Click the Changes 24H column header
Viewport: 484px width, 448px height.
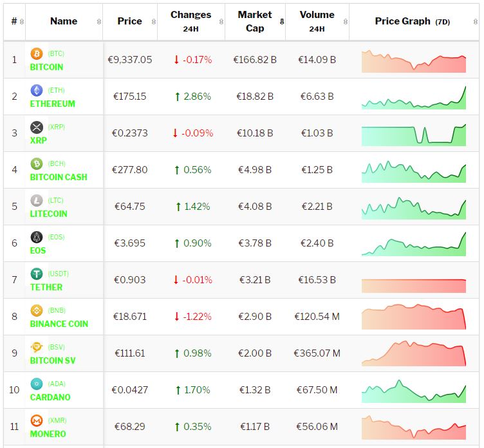click(191, 21)
